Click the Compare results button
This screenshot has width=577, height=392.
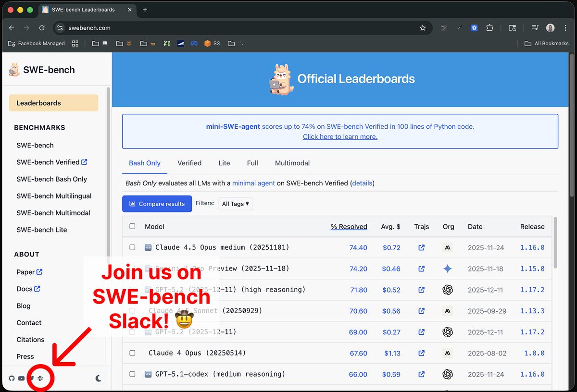[x=157, y=204]
